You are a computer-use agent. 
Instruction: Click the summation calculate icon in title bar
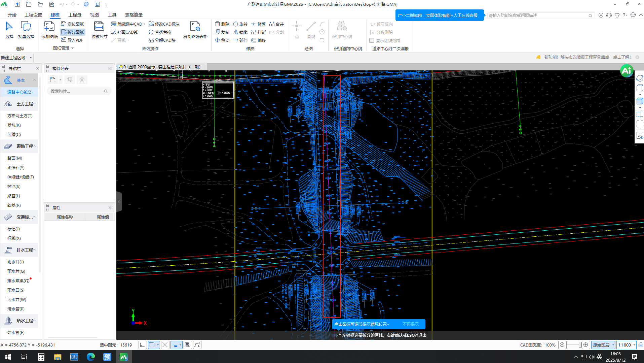[97, 4]
